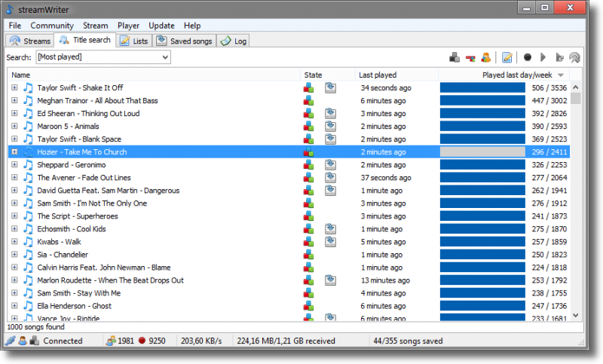
Task: Click the pencil edit icon in toolbar
Action: coord(507,57)
